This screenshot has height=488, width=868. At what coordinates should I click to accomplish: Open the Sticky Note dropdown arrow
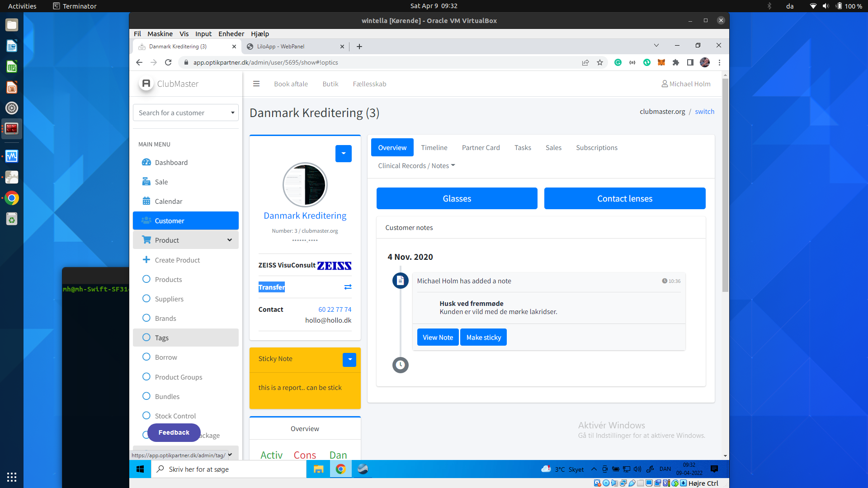349,359
